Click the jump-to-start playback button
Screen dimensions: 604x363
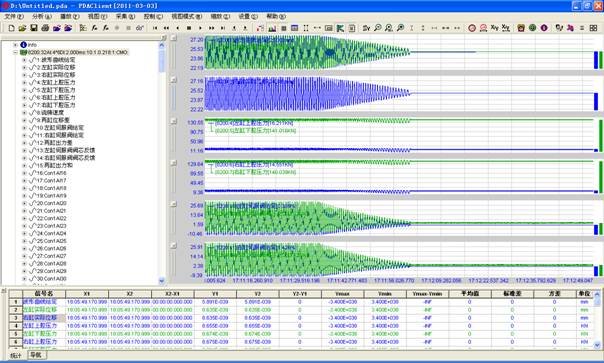[155, 28]
